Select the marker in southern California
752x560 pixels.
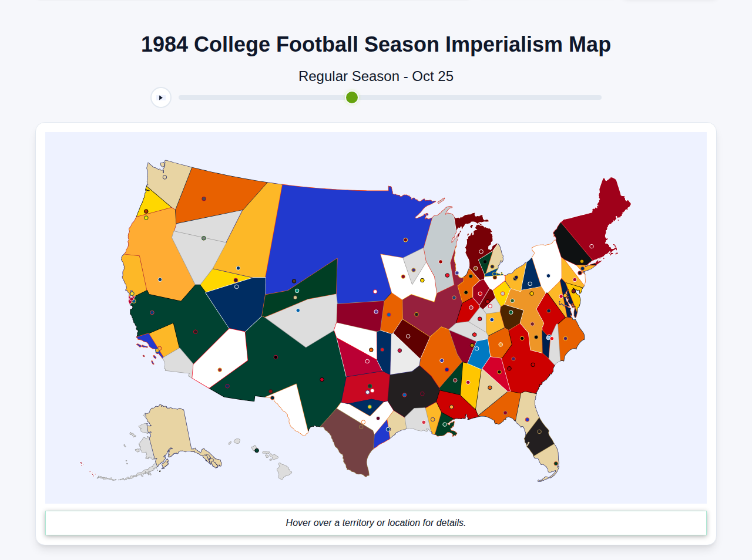pyautogui.click(x=157, y=350)
